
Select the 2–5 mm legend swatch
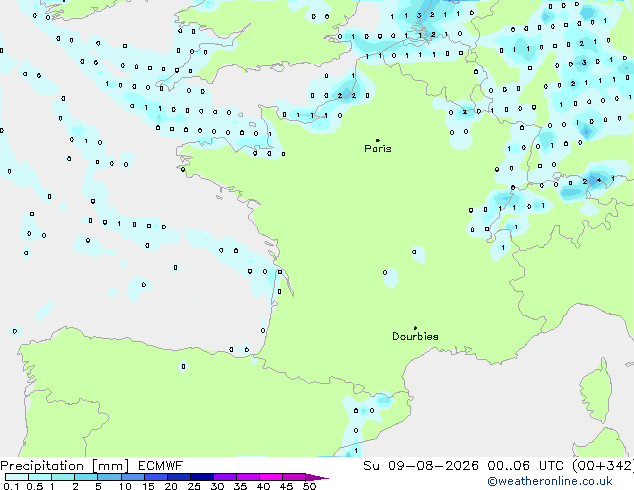[86, 477]
